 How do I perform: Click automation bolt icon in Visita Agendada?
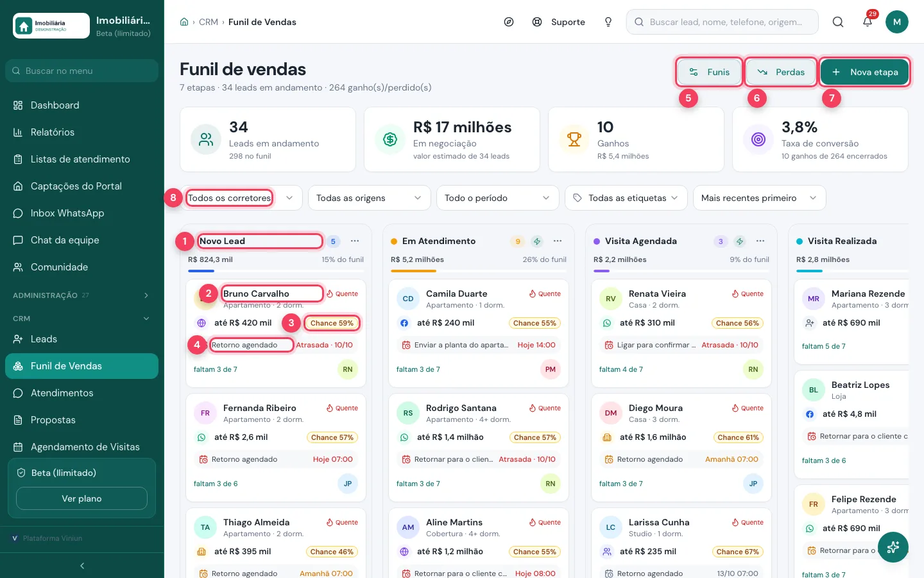tap(740, 241)
